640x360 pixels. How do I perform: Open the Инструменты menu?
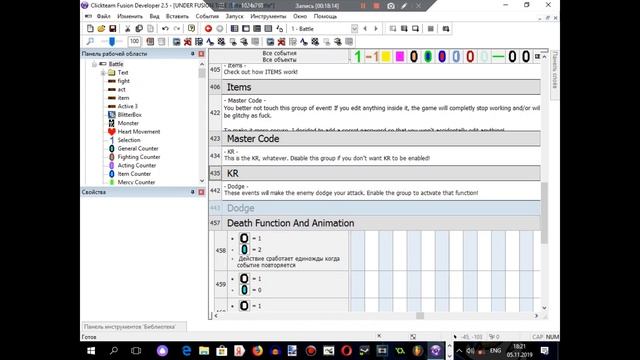pos(268,16)
